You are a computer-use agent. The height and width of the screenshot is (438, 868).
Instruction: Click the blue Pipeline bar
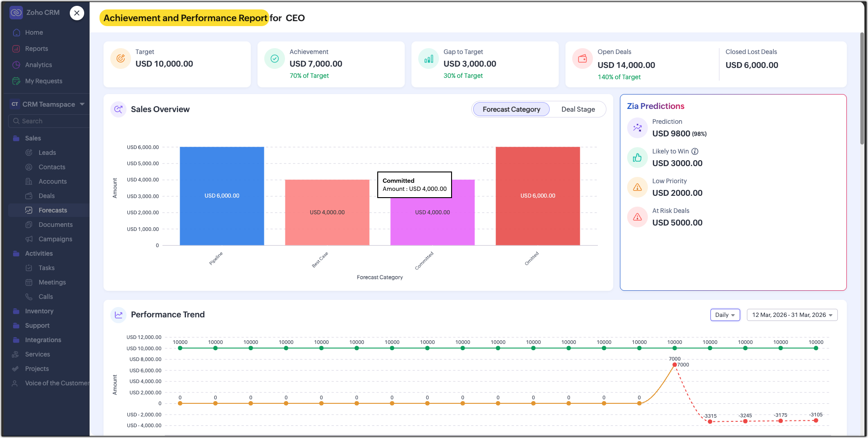point(222,196)
